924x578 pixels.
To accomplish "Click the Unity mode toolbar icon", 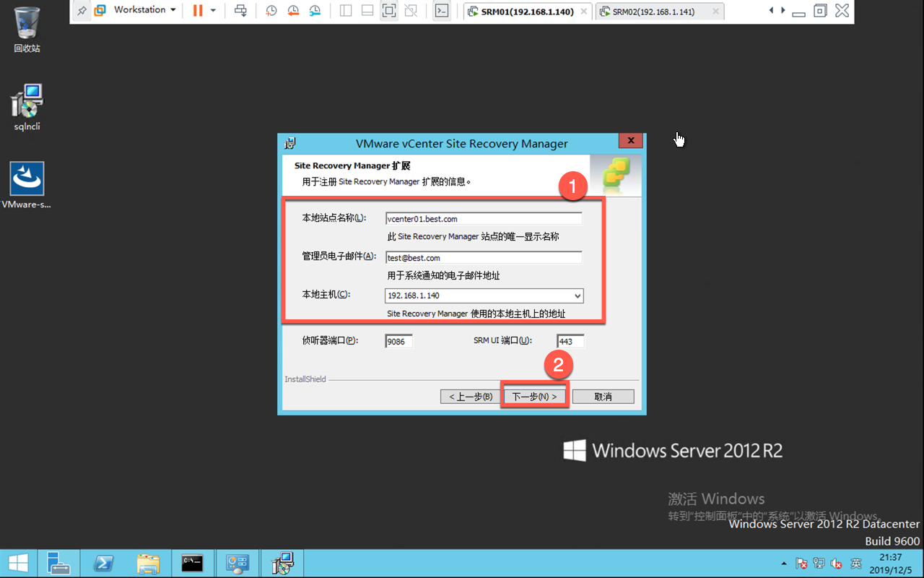I will (x=411, y=11).
